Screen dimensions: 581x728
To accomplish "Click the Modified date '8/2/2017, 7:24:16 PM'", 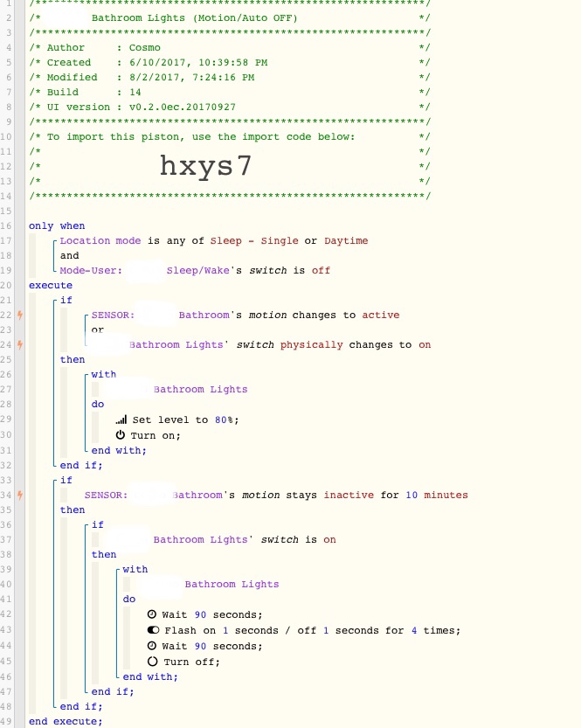I will (191, 77).
